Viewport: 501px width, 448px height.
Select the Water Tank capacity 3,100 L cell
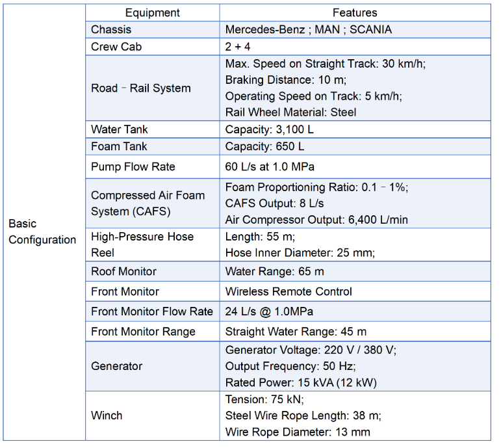[355, 129]
